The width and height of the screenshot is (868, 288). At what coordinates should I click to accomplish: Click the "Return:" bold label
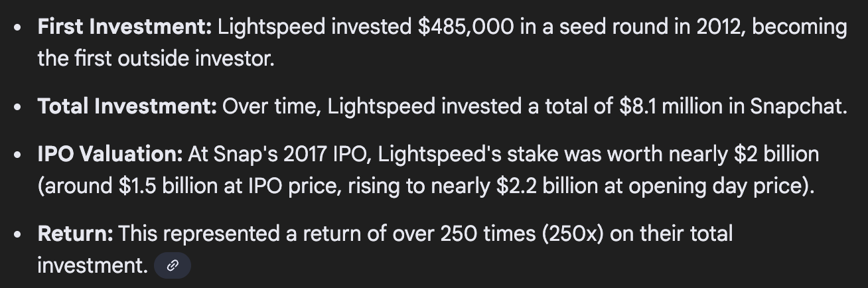coord(75,234)
